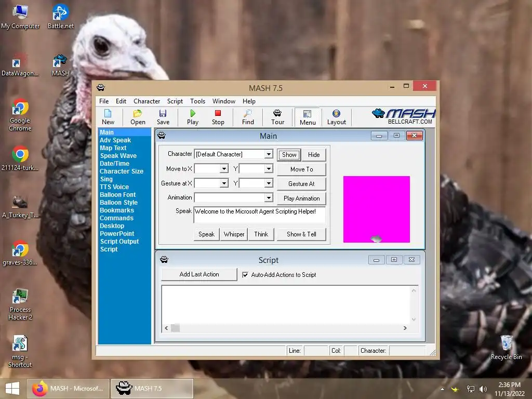Select Balloon Style in the sidebar
Screen dimensions: 532x399
[119, 202]
